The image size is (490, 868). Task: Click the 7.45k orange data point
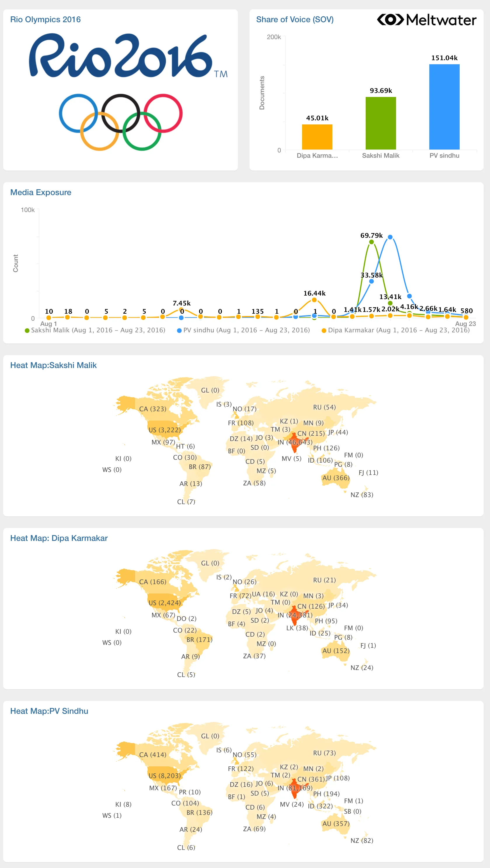[x=181, y=309]
